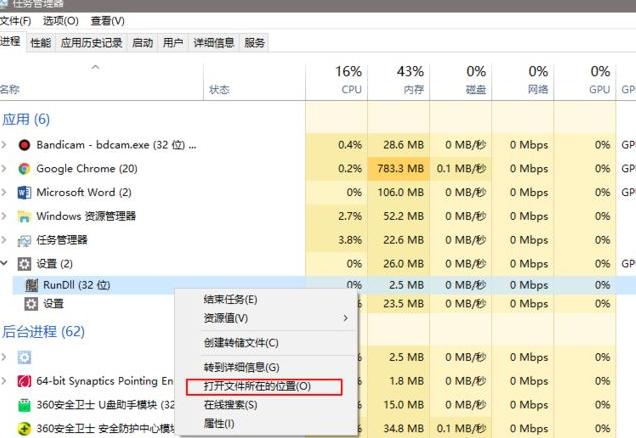Select the RunDll (32 位) row name

pos(77,285)
